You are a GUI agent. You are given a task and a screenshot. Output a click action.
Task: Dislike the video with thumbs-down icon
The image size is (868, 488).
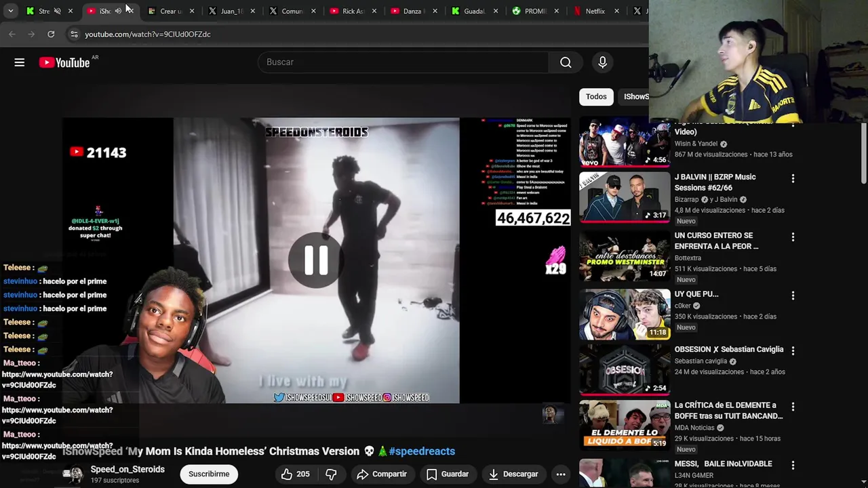tap(331, 474)
